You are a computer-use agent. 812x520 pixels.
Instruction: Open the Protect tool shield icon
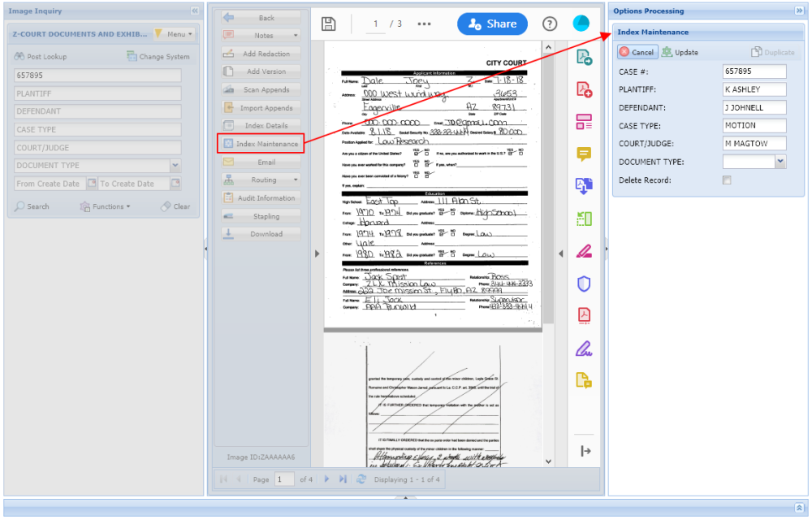point(583,284)
